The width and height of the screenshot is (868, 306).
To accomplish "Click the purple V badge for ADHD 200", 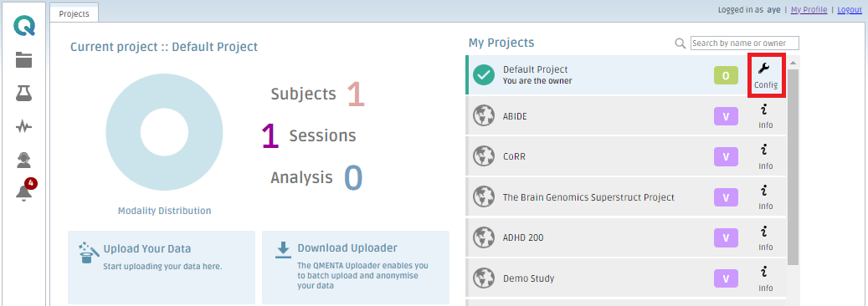I will [x=726, y=237].
